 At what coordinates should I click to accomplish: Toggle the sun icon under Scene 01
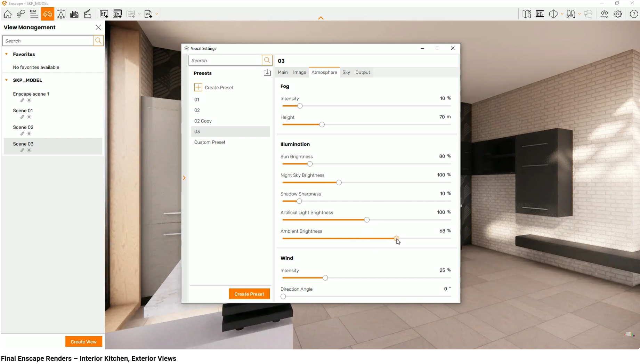(29, 117)
